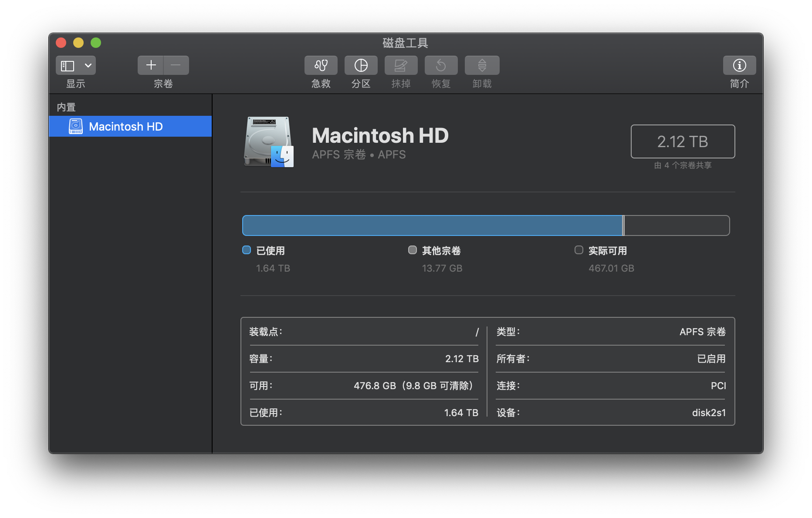Click the 1.64 TB value under 已使用 legend

tap(273, 268)
